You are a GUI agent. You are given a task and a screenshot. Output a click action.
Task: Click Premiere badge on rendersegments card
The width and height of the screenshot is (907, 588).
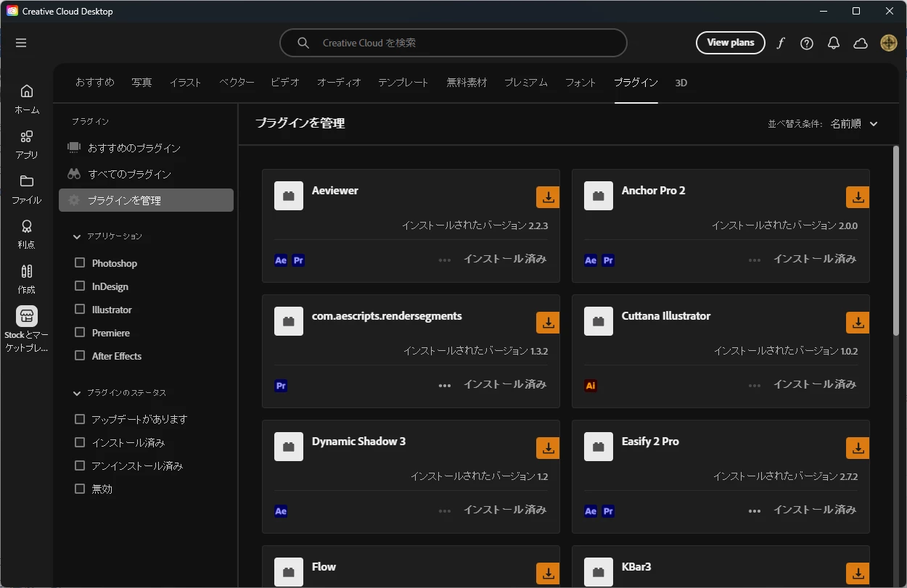coord(281,386)
